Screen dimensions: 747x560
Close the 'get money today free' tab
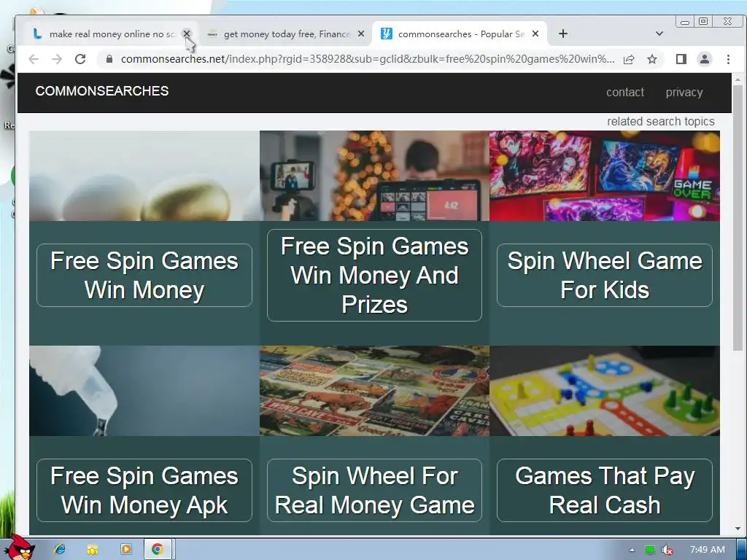pyautogui.click(x=361, y=34)
